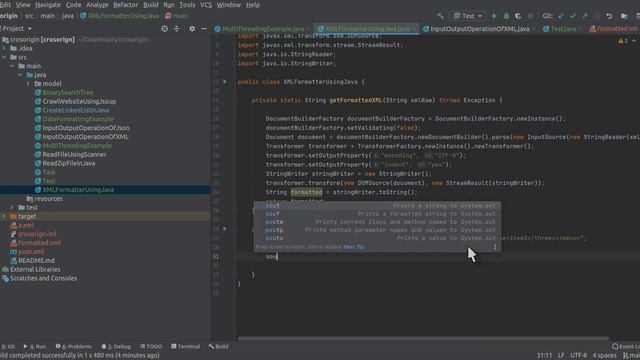640x360 pixels.
Task: Select BinarySearchTree in project tree
Action: [67, 93]
